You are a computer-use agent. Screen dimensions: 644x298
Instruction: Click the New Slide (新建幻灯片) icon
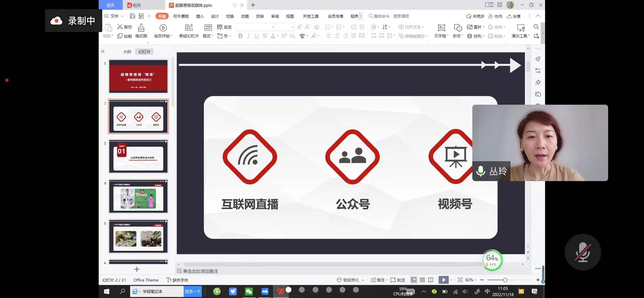(189, 28)
